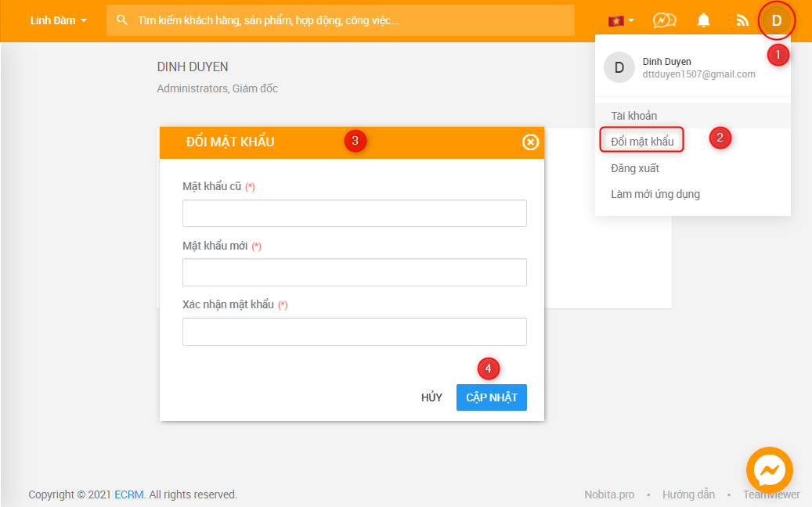812x507 pixels.
Task: Click Làm mới ứng dụng option
Action: (x=655, y=194)
